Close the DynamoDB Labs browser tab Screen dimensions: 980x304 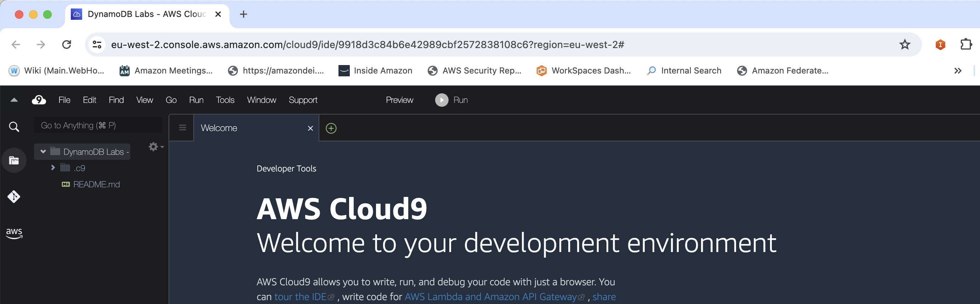(218, 14)
